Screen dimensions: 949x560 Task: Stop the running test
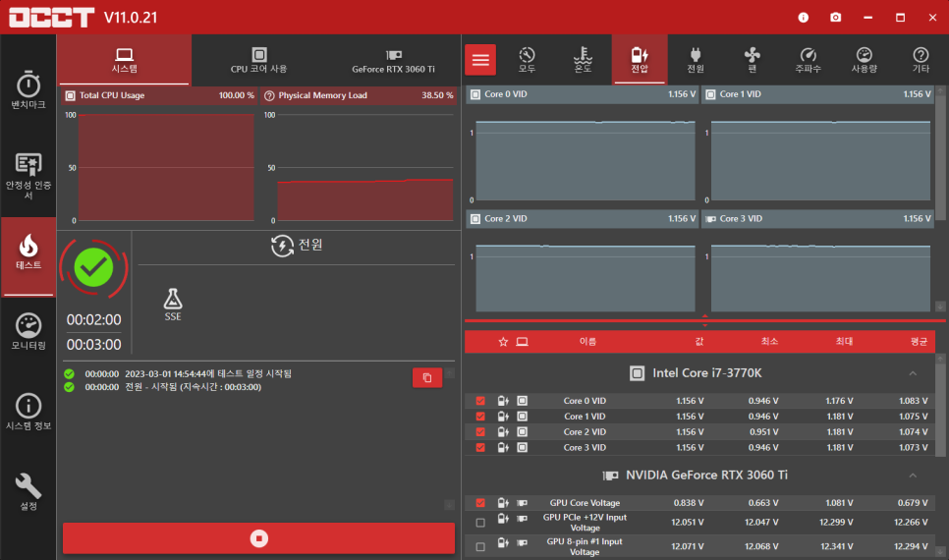point(259,538)
